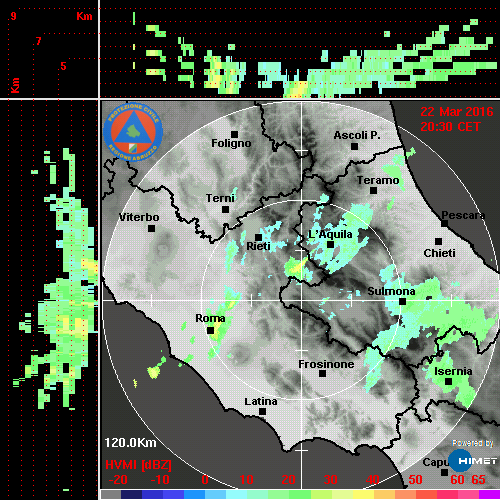The height and width of the screenshot is (500, 500).
Task: Click the '5' altitude label in the corner panel
Action: pos(63,66)
